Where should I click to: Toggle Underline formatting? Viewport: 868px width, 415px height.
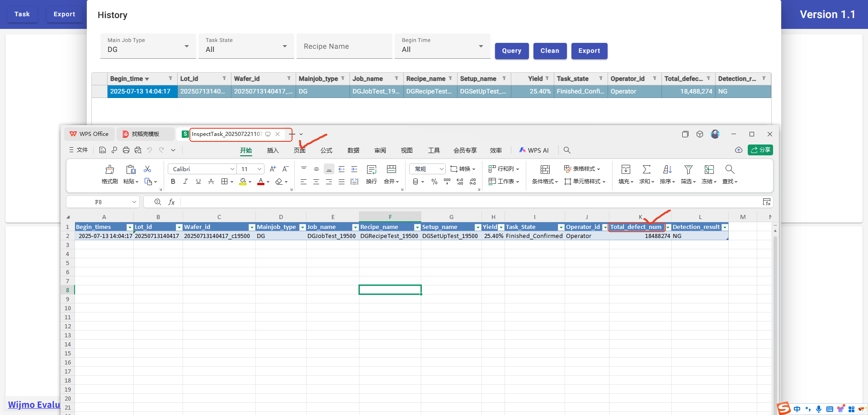198,182
